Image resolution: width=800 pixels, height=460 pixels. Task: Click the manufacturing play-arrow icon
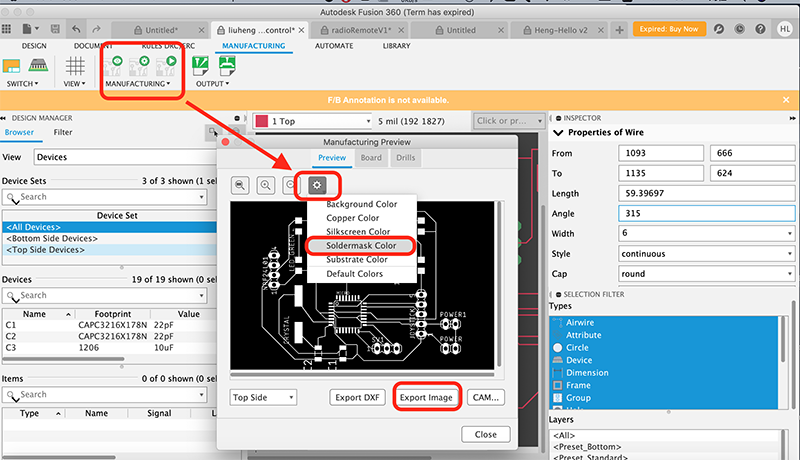(x=166, y=66)
